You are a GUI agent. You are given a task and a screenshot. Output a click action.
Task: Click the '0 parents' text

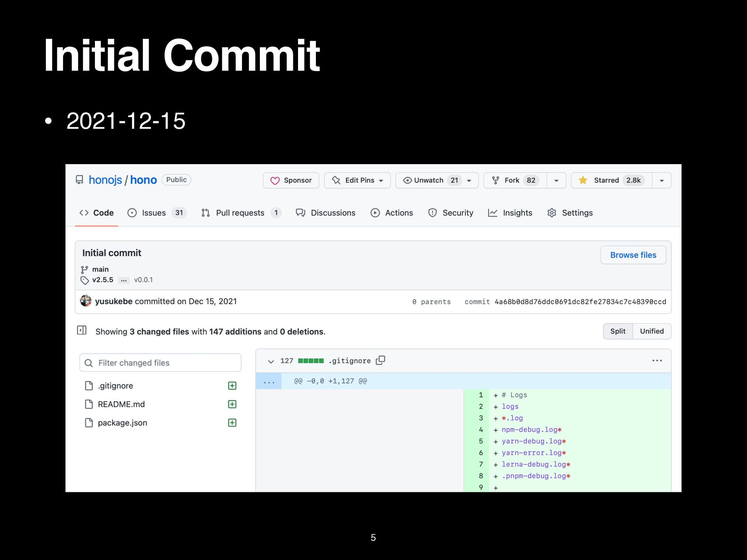[x=431, y=302]
